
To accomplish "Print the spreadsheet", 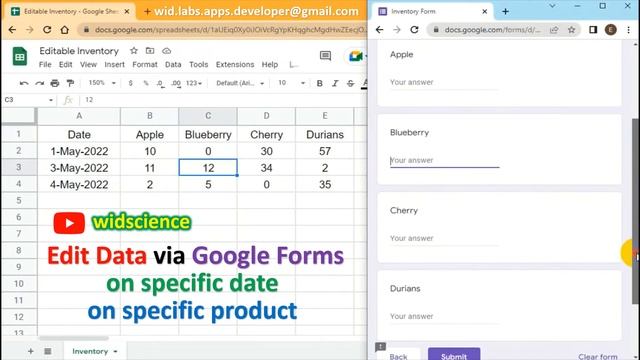I will pos(55,83).
